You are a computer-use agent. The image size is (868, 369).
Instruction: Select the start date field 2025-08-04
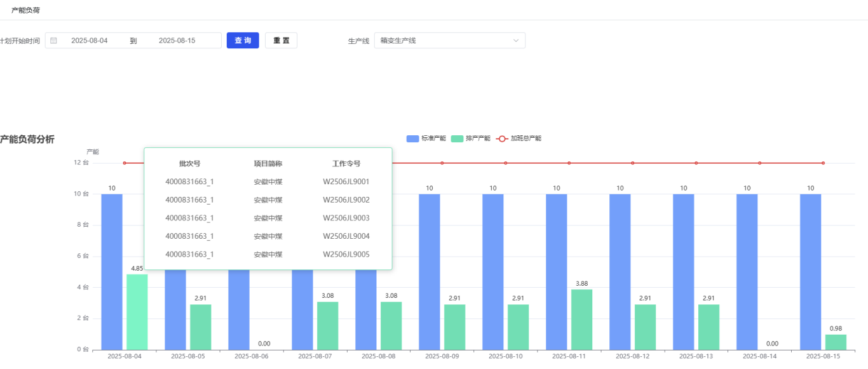tap(90, 41)
